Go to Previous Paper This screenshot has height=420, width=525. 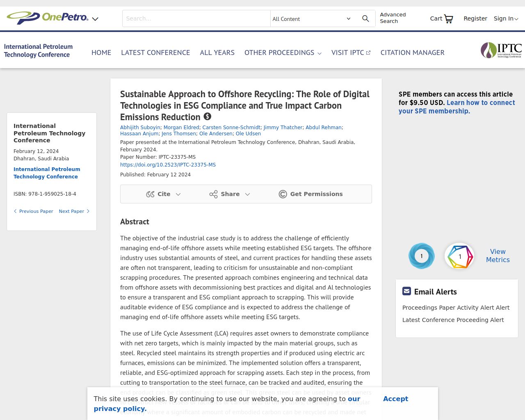(x=33, y=211)
